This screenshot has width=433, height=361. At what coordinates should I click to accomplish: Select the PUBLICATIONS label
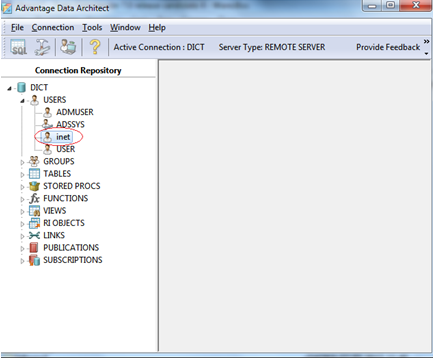71,248
